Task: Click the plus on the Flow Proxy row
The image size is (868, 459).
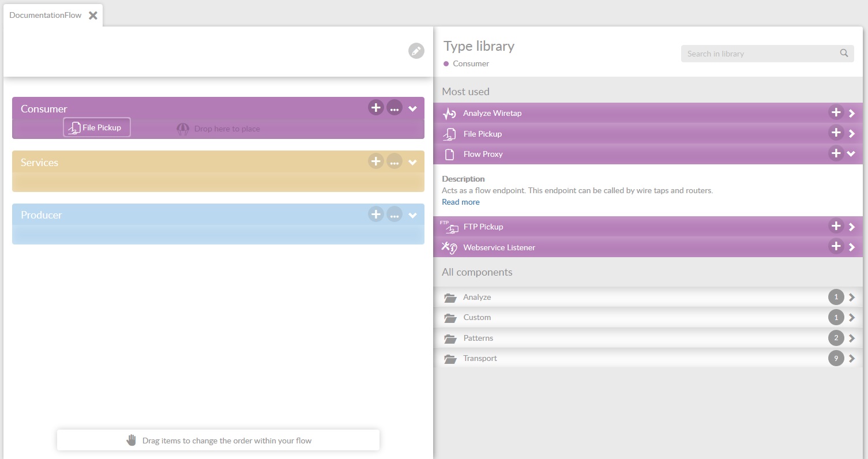Action: 836,154
